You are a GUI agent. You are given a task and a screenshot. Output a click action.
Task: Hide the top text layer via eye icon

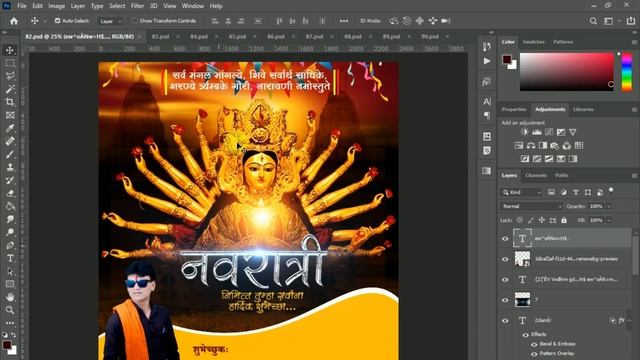(505, 239)
